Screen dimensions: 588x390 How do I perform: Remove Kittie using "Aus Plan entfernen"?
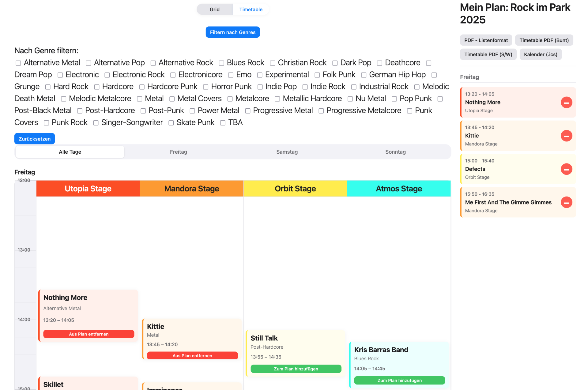[192, 355]
